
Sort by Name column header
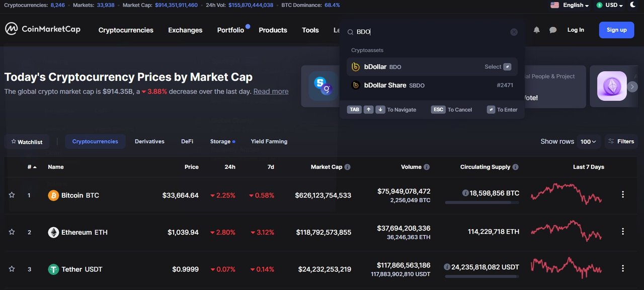pos(56,167)
